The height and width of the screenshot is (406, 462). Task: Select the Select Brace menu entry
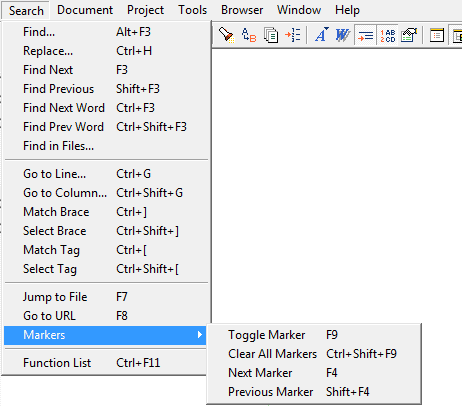(x=106, y=231)
